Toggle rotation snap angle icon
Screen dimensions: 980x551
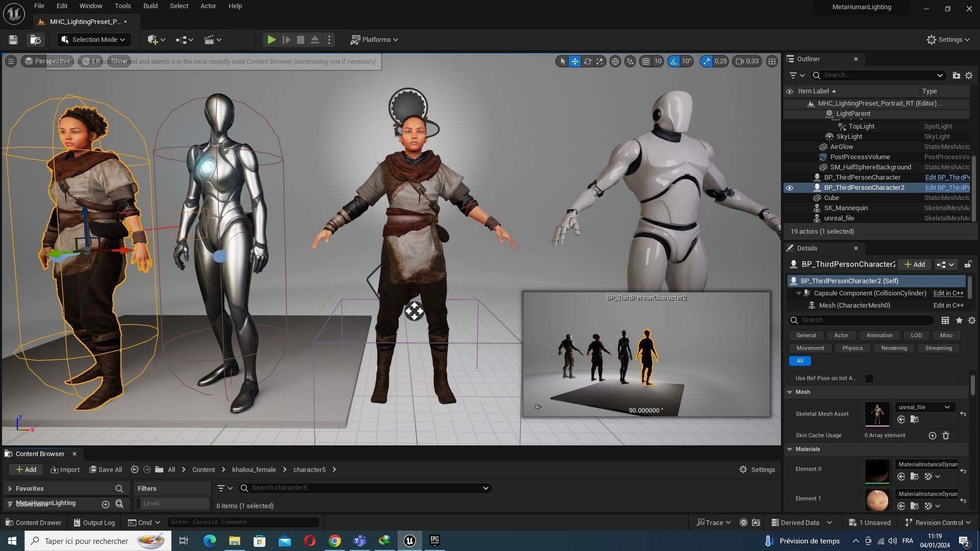[x=674, y=61]
